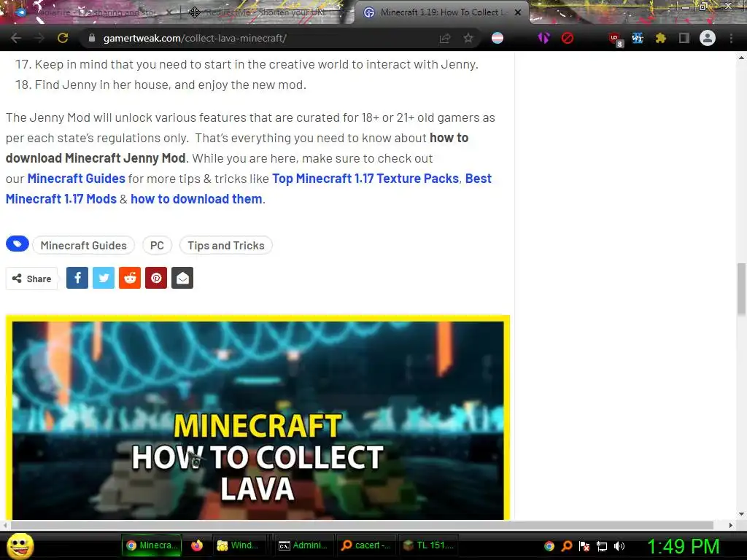Open Top Minecraft 1.17 Texture Packs link
The width and height of the screenshot is (747, 560).
365,179
